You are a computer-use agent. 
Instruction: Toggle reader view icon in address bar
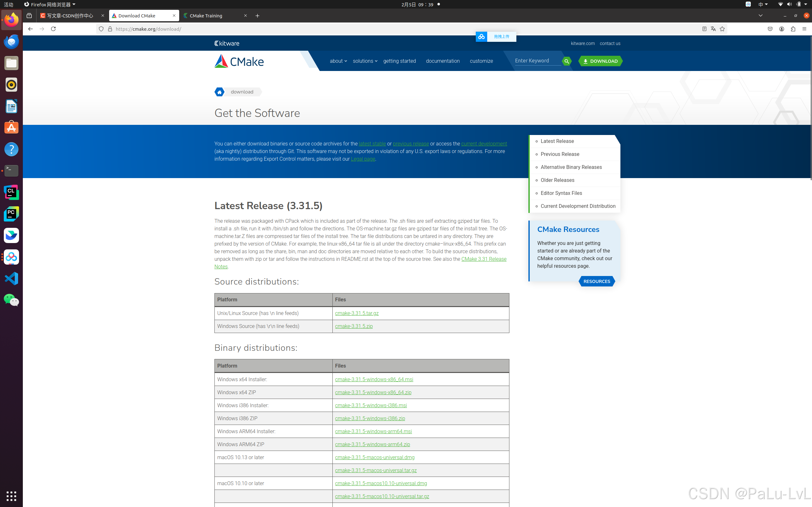click(x=704, y=29)
